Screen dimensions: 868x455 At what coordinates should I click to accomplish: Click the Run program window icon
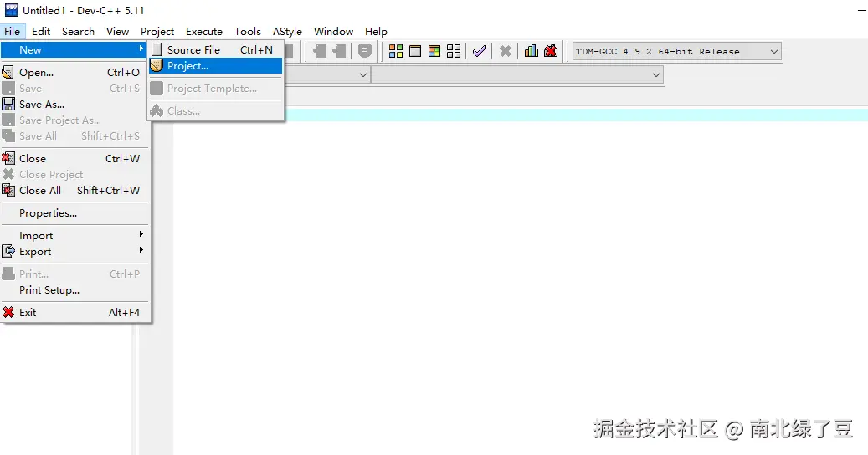(x=415, y=51)
